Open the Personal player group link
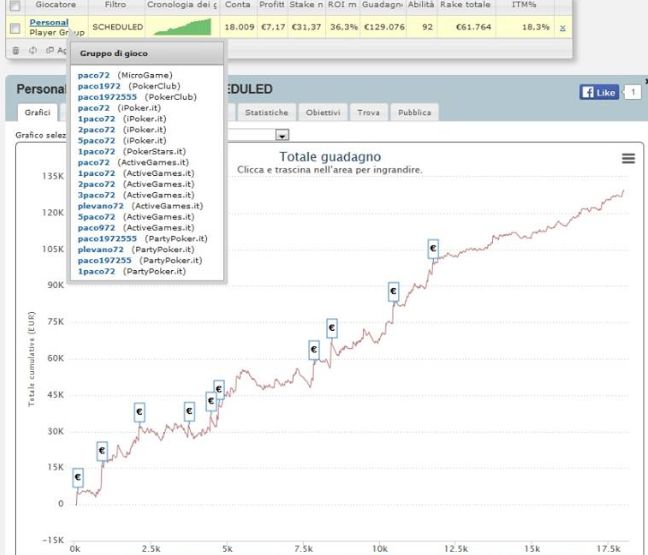The image size is (648, 555). point(49,22)
